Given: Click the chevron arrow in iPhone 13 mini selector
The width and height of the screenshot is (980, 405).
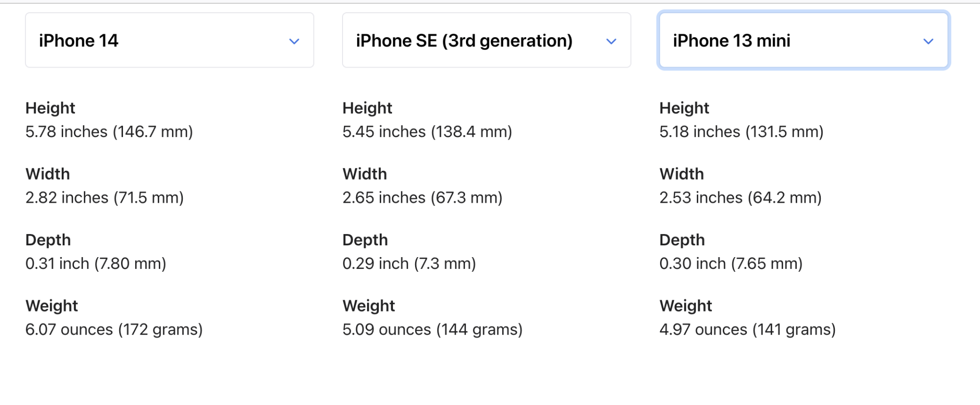Looking at the screenshot, I should (928, 42).
